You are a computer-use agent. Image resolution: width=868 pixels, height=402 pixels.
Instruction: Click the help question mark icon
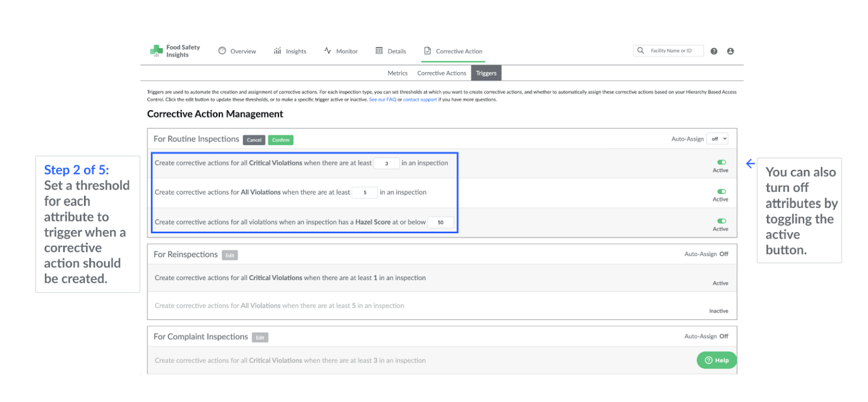pyautogui.click(x=714, y=51)
